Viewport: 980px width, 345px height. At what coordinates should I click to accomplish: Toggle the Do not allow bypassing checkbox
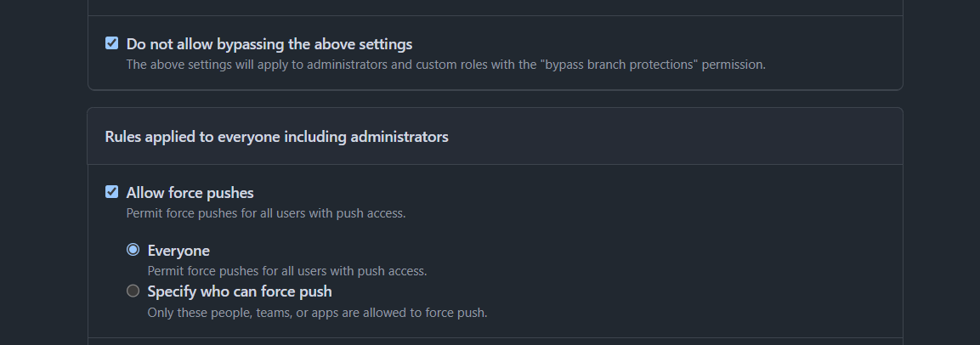(111, 43)
